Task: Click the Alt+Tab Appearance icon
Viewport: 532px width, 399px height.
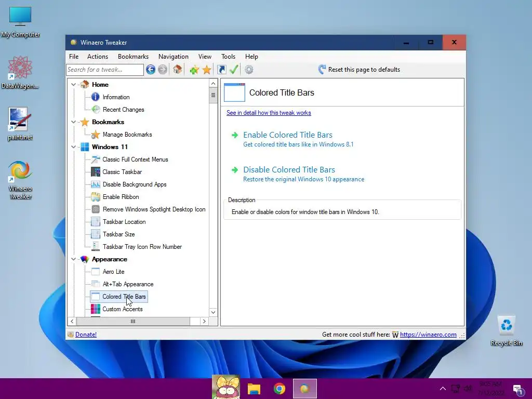Action: [x=96, y=284]
